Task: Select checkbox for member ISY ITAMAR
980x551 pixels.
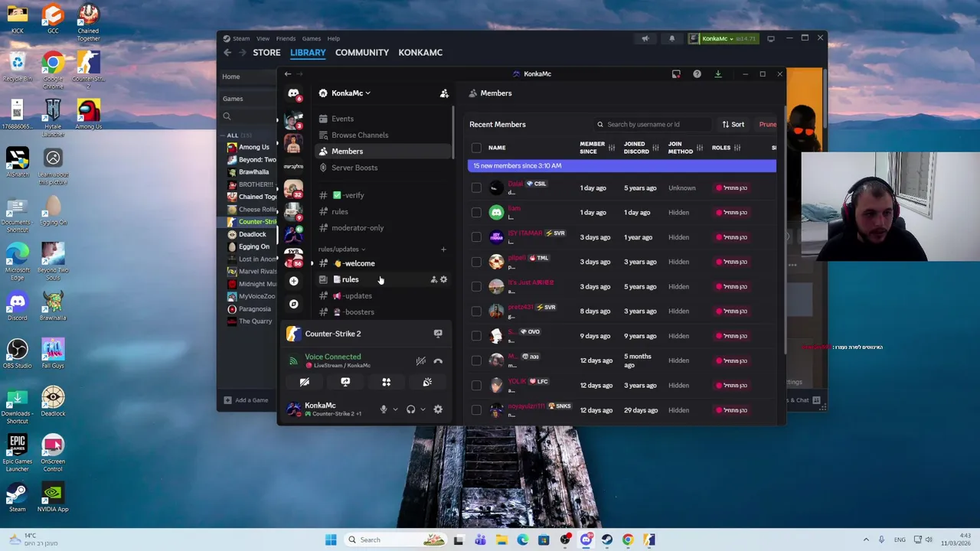Action: [476, 237]
